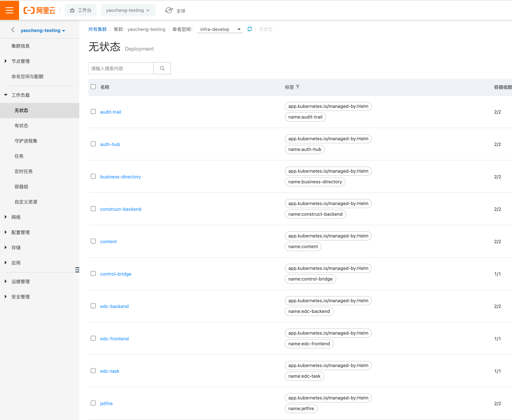
Task: Click the 全球 global region icon
Action: pyautogui.click(x=169, y=10)
